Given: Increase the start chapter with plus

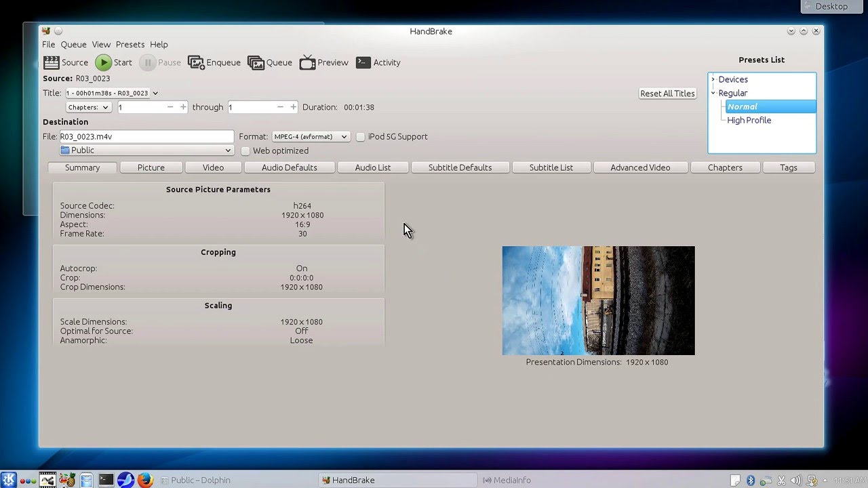Looking at the screenshot, I should tap(183, 107).
